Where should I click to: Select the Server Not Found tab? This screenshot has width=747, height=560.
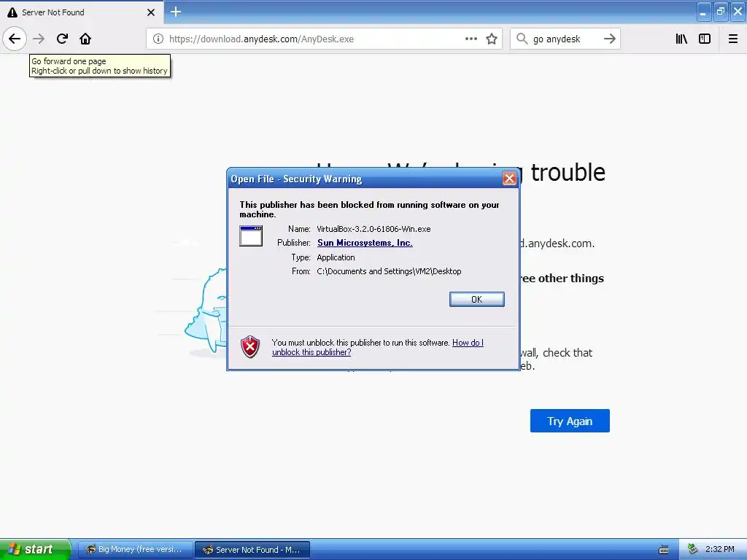click(x=82, y=12)
